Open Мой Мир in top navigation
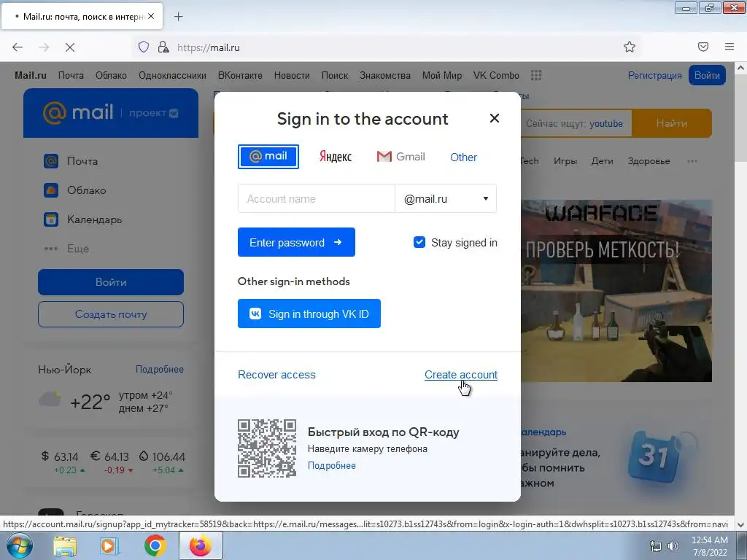This screenshot has height=560, width=747. click(x=442, y=75)
